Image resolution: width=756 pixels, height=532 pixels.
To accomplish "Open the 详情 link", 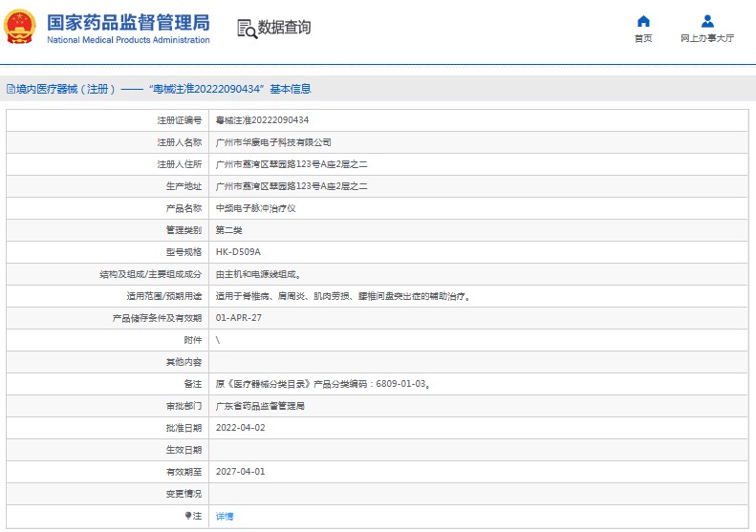I will pyautogui.click(x=225, y=516).
